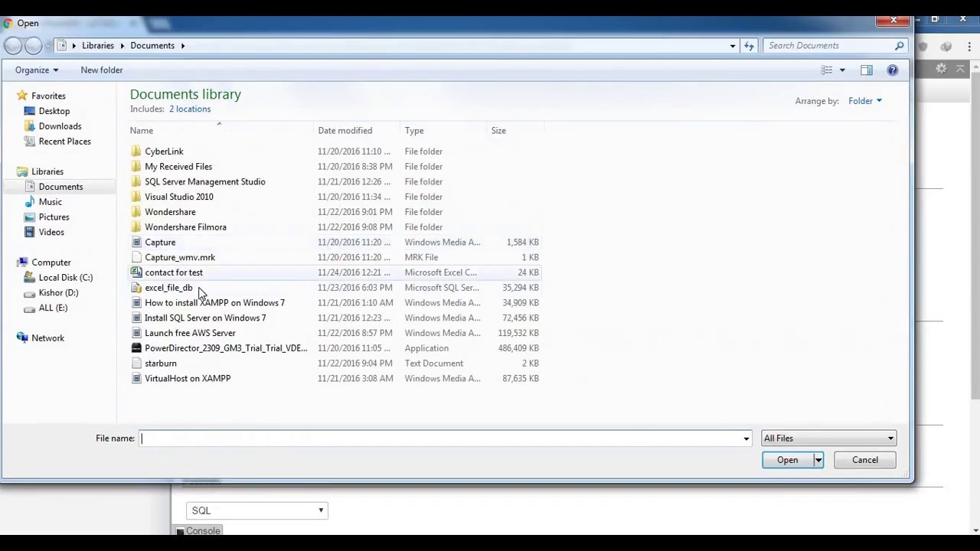Open the 2 locations link

click(x=190, y=109)
